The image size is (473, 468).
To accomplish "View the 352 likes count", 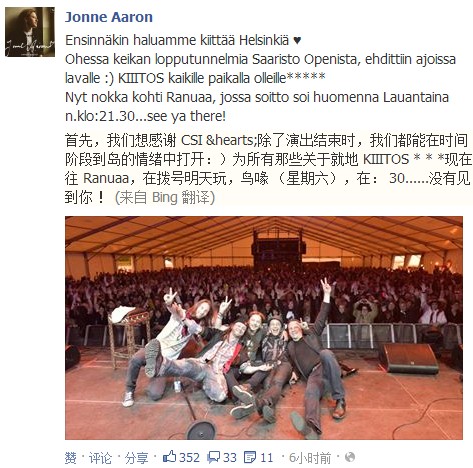I will 189,458.
